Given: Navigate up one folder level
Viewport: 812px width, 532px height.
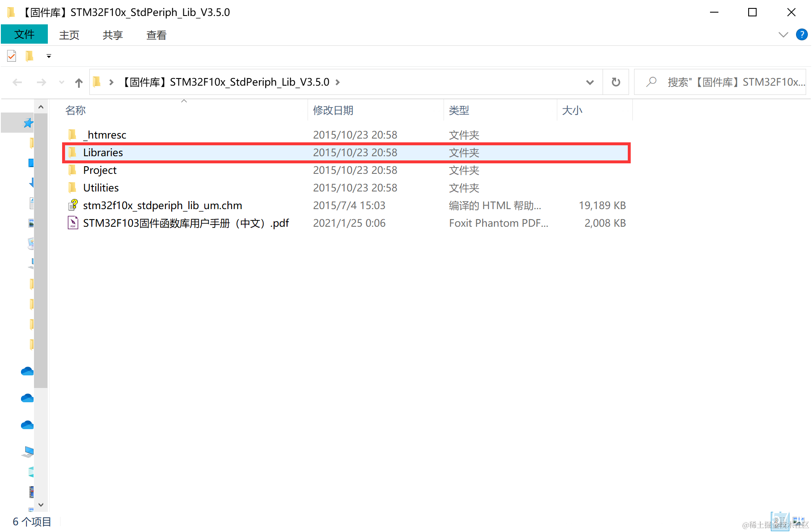Looking at the screenshot, I should point(78,82).
